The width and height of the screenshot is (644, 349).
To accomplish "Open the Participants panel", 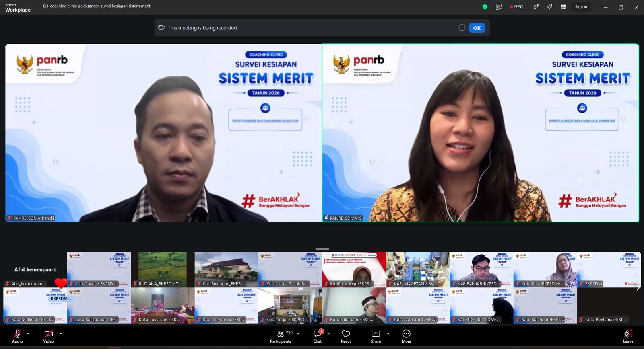I will click(281, 336).
